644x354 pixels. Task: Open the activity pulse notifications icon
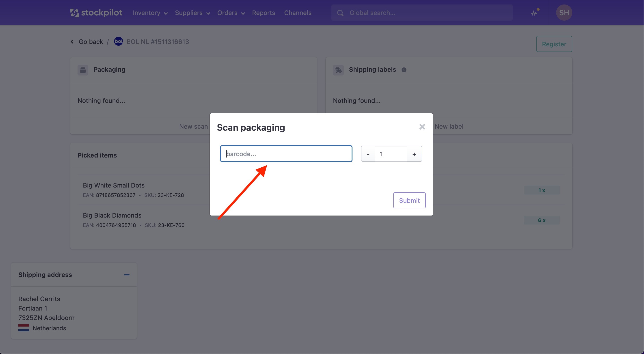pos(534,13)
